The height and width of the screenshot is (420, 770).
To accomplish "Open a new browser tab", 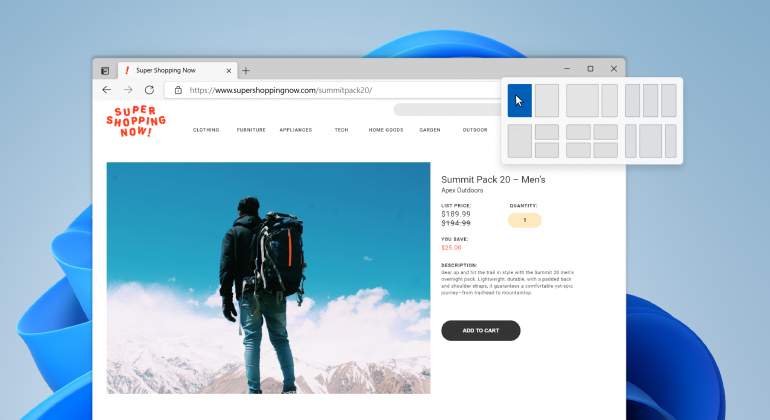I will (246, 71).
